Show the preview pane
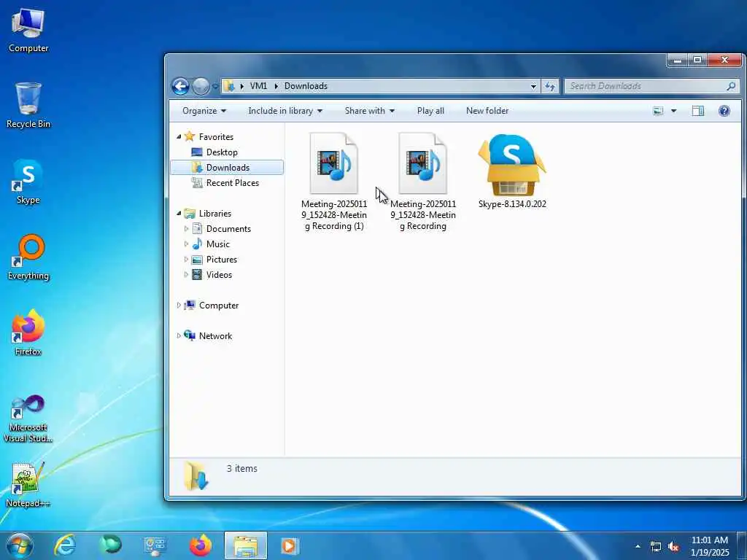Image resolution: width=747 pixels, height=560 pixels. pyautogui.click(x=698, y=111)
